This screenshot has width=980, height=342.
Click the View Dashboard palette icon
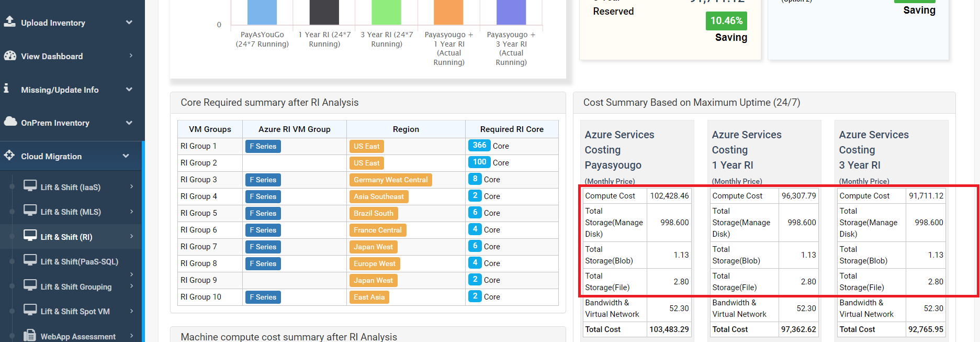point(9,56)
